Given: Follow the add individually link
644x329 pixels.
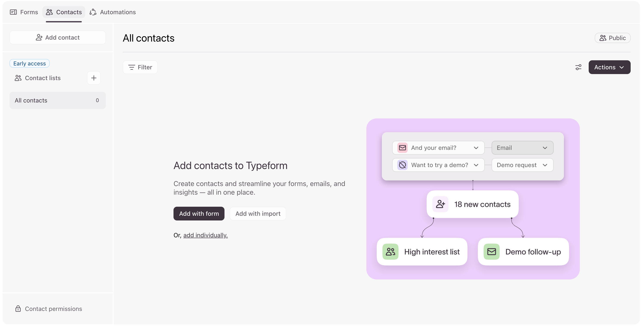Looking at the screenshot, I should [x=205, y=235].
